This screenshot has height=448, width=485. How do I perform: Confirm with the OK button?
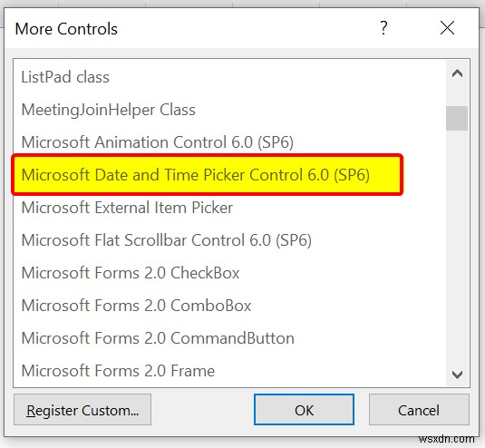(x=304, y=410)
